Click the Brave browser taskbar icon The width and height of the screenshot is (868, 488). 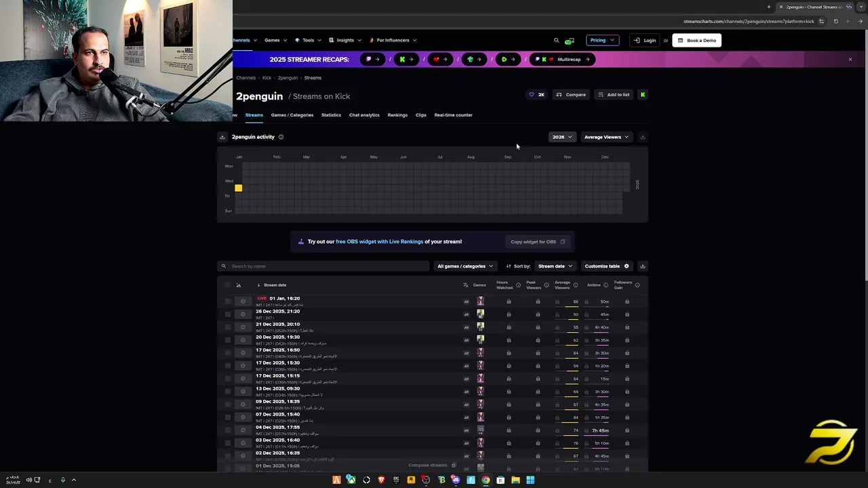[x=381, y=480]
